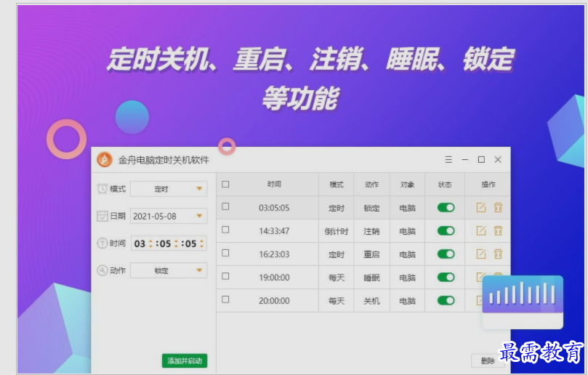Check the 14:33:47 row checkbox
This screenshot has height=375, width=588.
(x=225, y=230)
